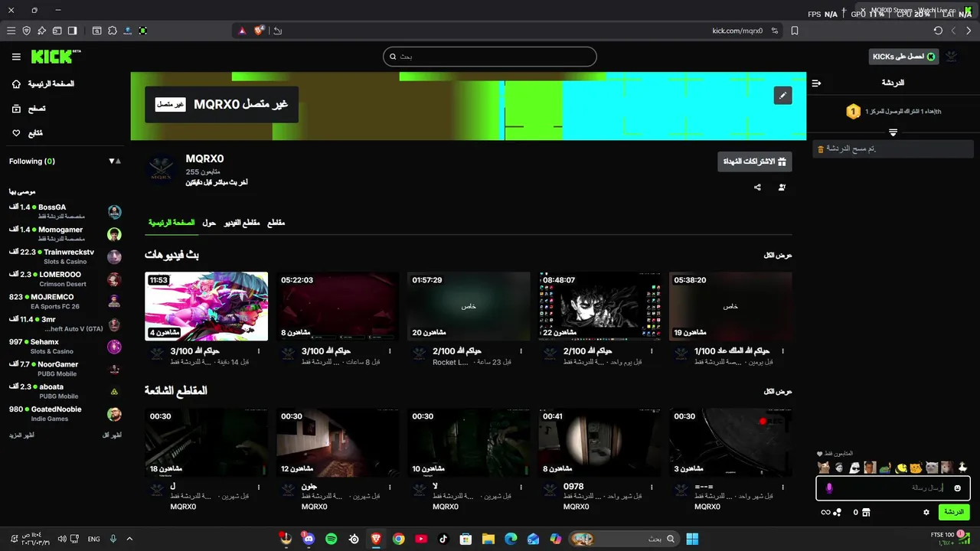Click show more under recommended channels

[21, 435]
